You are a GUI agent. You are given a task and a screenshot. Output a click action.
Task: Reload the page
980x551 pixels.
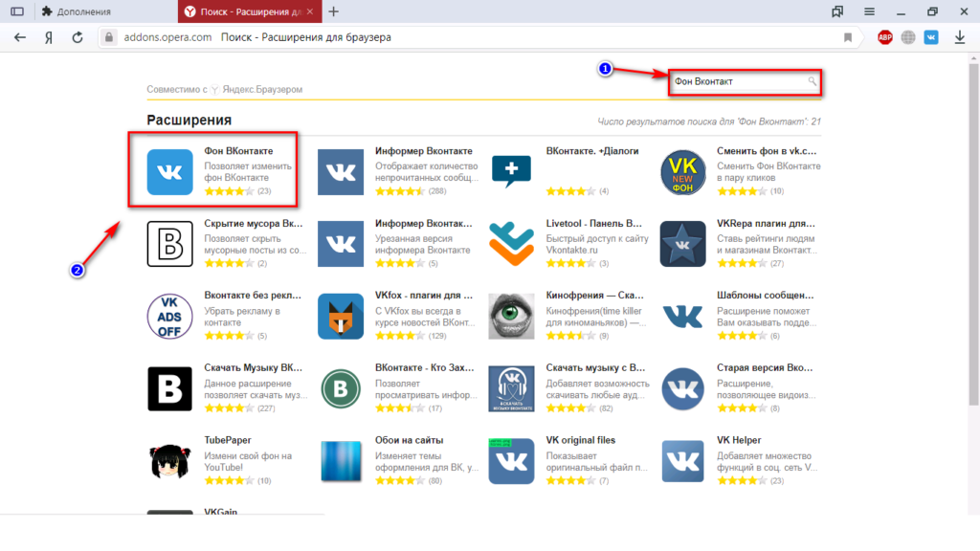pyautogui.click(x=78, y=37)
